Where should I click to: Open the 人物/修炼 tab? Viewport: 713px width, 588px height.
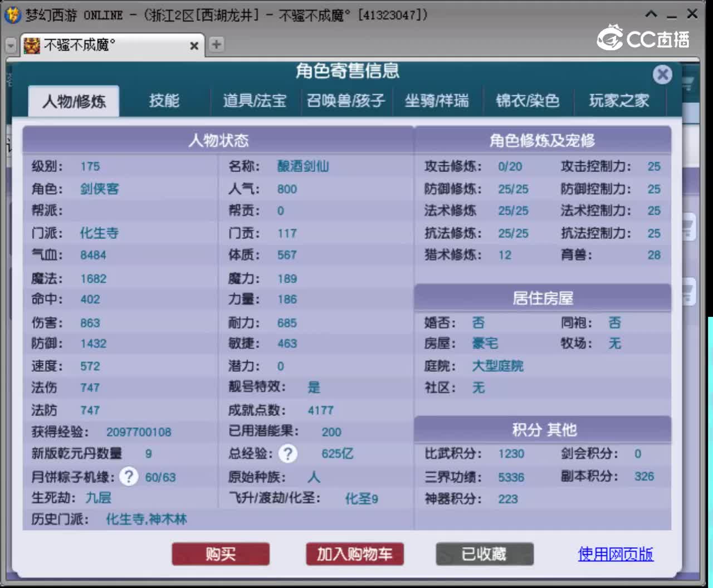[74, 101]
